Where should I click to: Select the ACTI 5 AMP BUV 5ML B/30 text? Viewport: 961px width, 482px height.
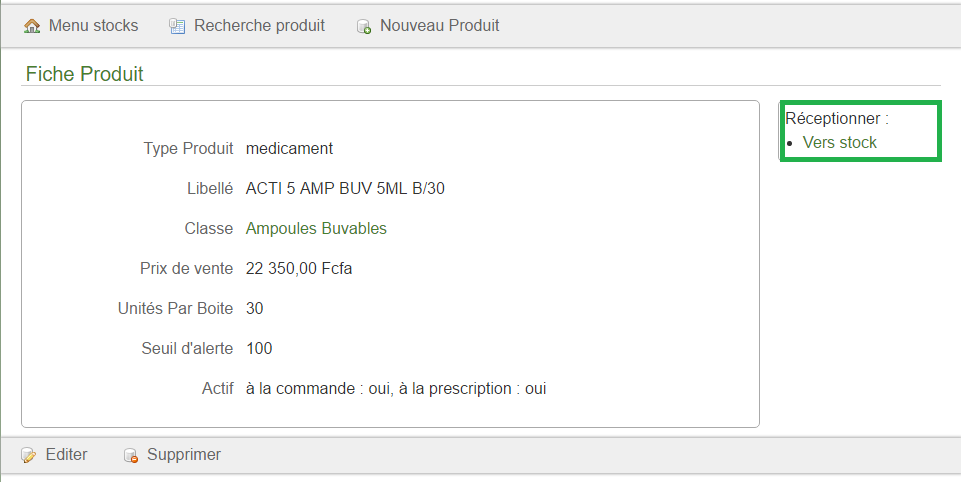pyautogui.click(x=345, y=188)
